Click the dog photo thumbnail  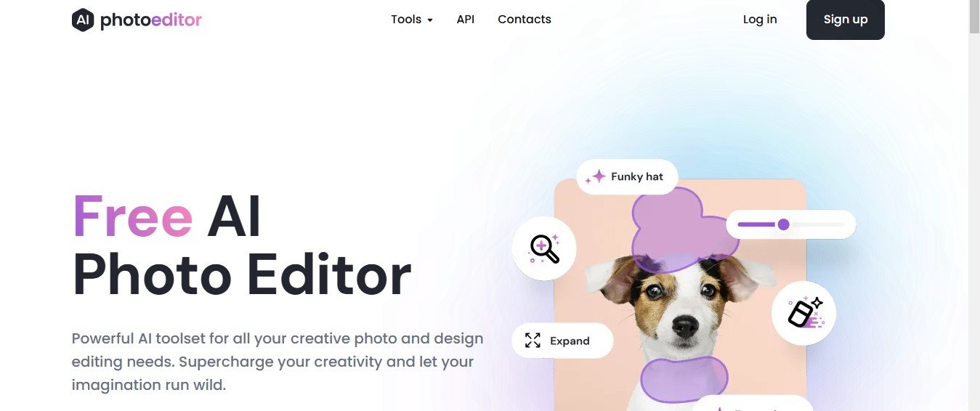[x=680, y=295]
